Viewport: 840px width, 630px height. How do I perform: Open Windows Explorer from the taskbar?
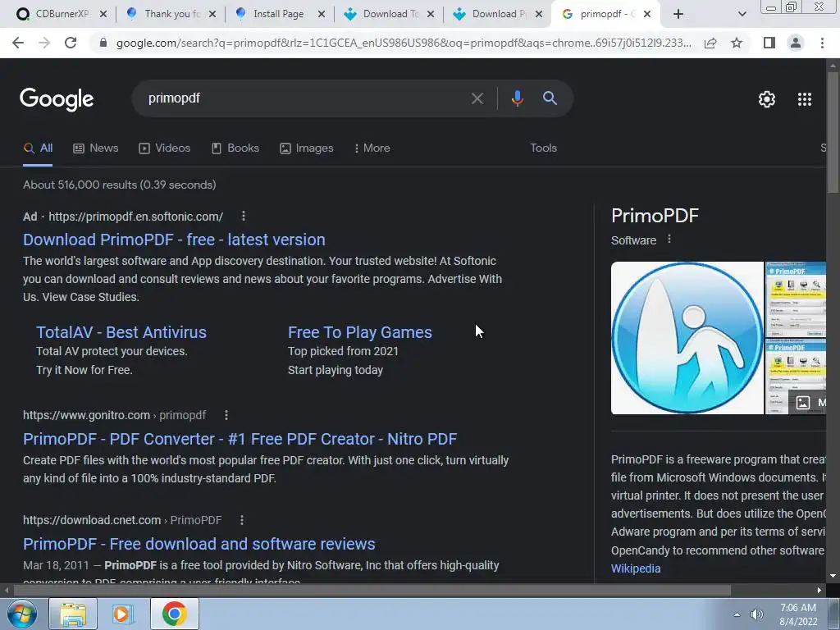coord(73,614)
